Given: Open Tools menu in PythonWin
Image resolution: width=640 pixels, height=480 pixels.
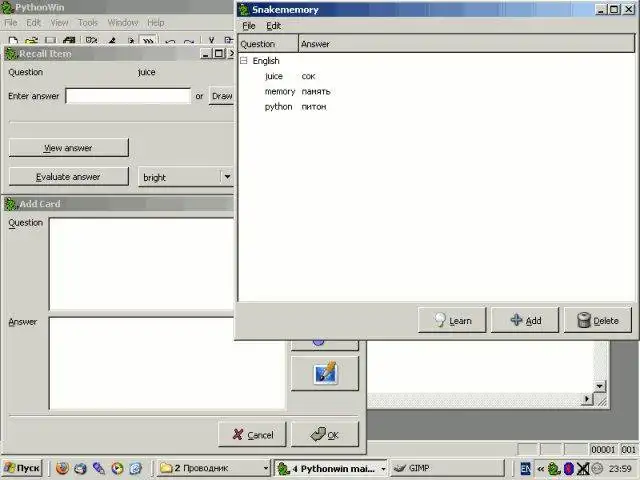Looking at the screenshot, I should tap(88, 23).
